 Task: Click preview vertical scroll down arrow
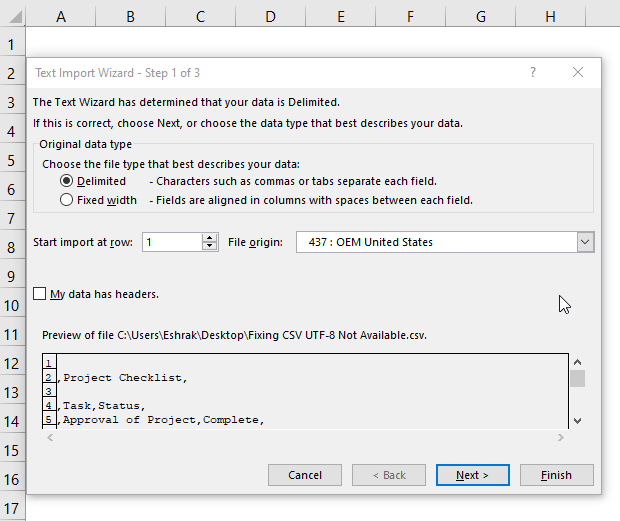pos(577,421)
